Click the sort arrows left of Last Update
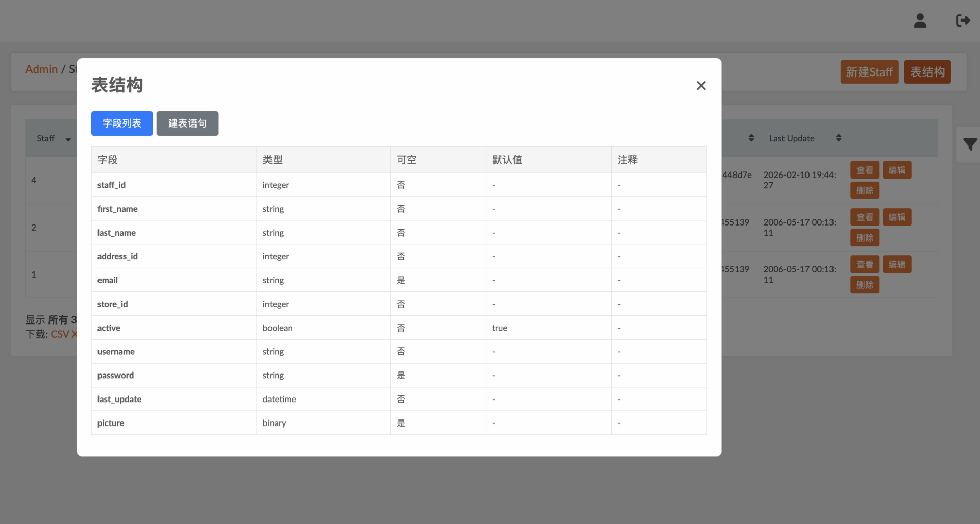The image size is (980, 524). (751, 138)
